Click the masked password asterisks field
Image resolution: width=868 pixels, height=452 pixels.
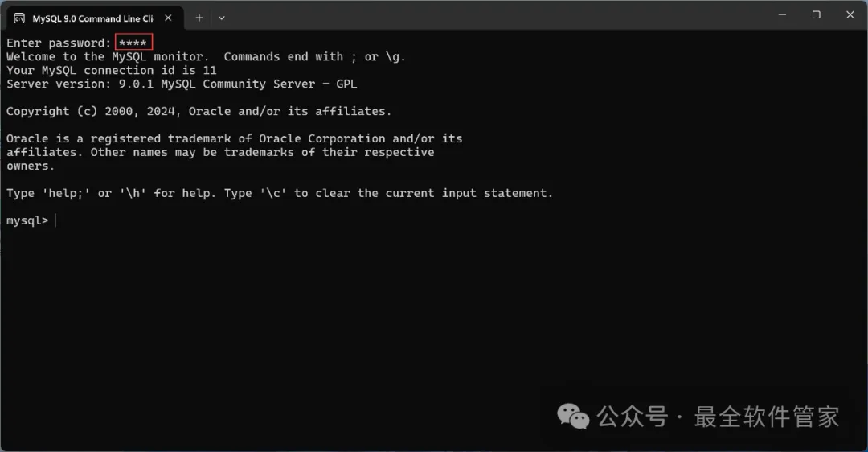point(133,43)
